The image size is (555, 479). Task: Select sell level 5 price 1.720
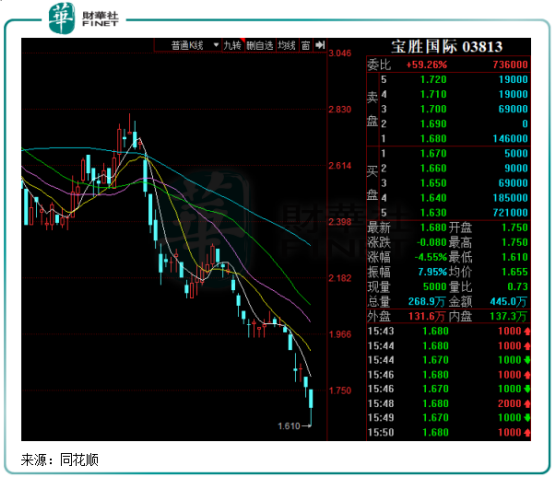pyautogui.click(x=433, y=80)
